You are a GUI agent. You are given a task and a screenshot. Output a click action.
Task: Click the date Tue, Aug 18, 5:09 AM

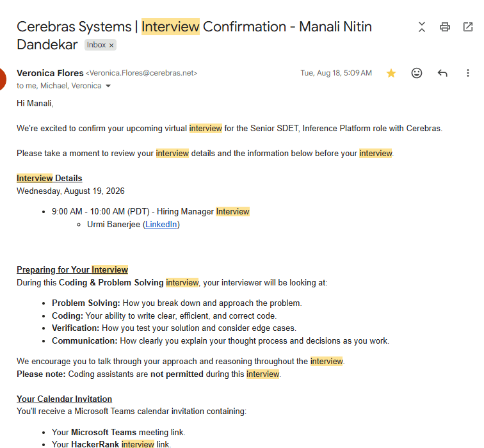[x=336, y=73]
